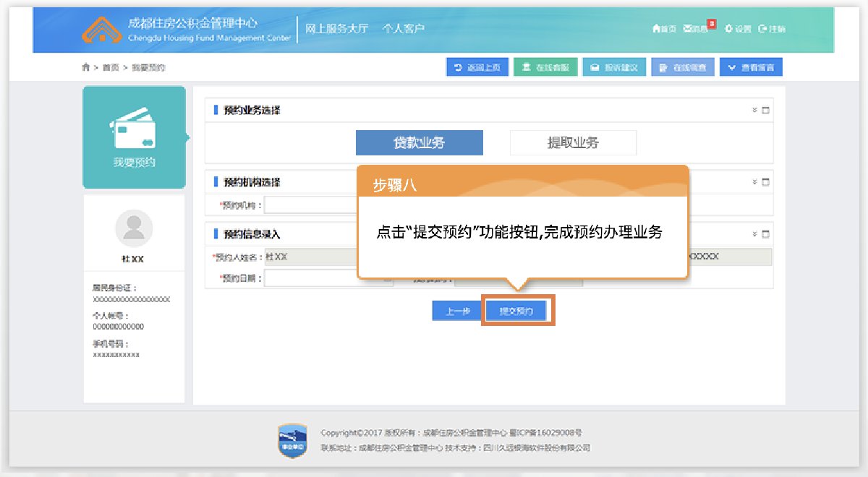Click the 预约日期 date input field
This screenshot has height=477, width=868.
click(x=311, y=278)
